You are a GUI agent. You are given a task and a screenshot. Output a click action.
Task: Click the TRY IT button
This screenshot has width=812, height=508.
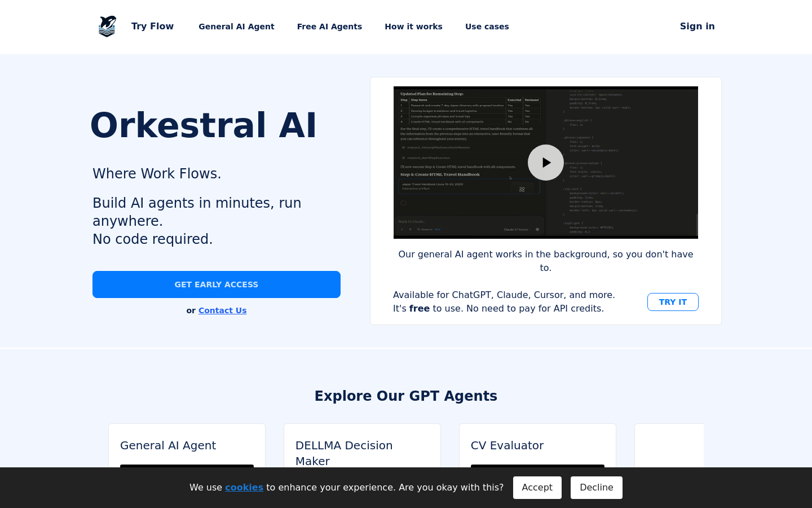pyautogui.click(x=673, y=302)
